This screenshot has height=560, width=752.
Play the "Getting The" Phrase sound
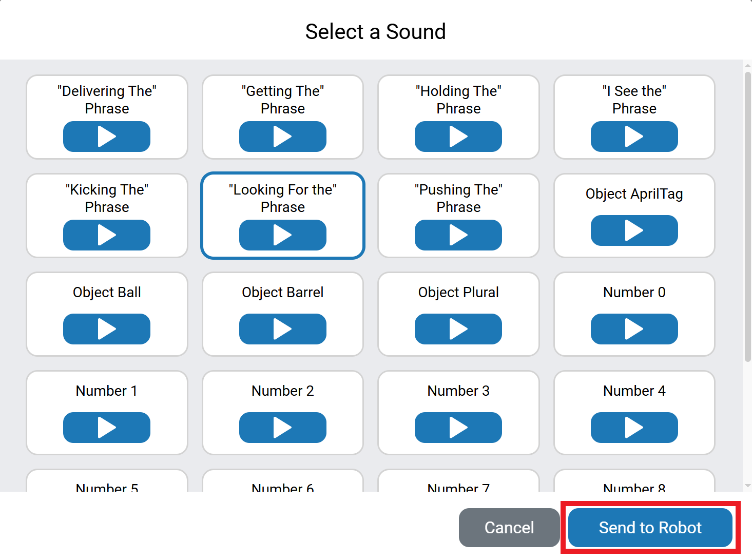tap(282, 137)
